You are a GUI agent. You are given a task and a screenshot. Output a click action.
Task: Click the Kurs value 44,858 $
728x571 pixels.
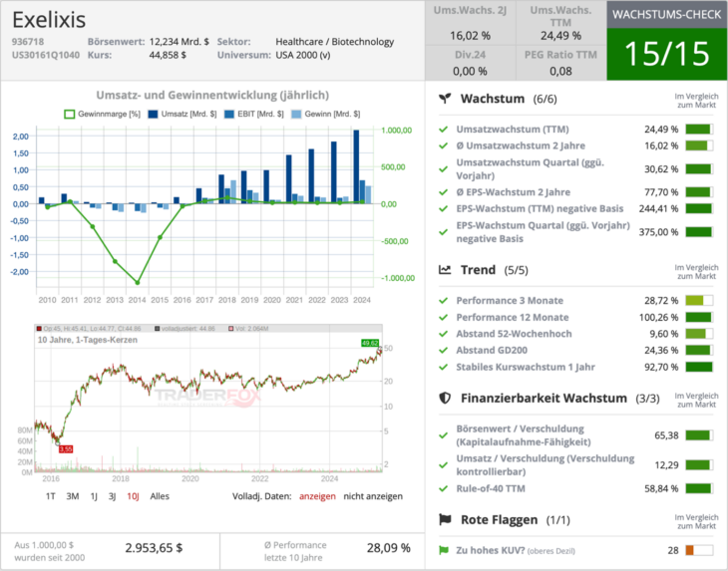(x=168, y=55)
